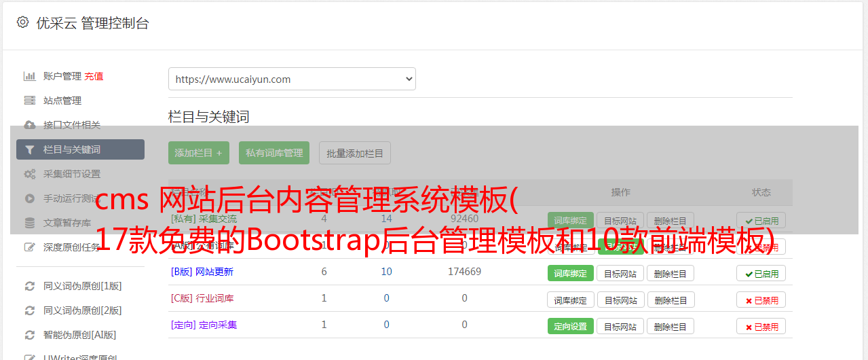Click the gears icon for 采集细节设置
The width and height of the screenshot is (868, 360).
tap(29, 174)
